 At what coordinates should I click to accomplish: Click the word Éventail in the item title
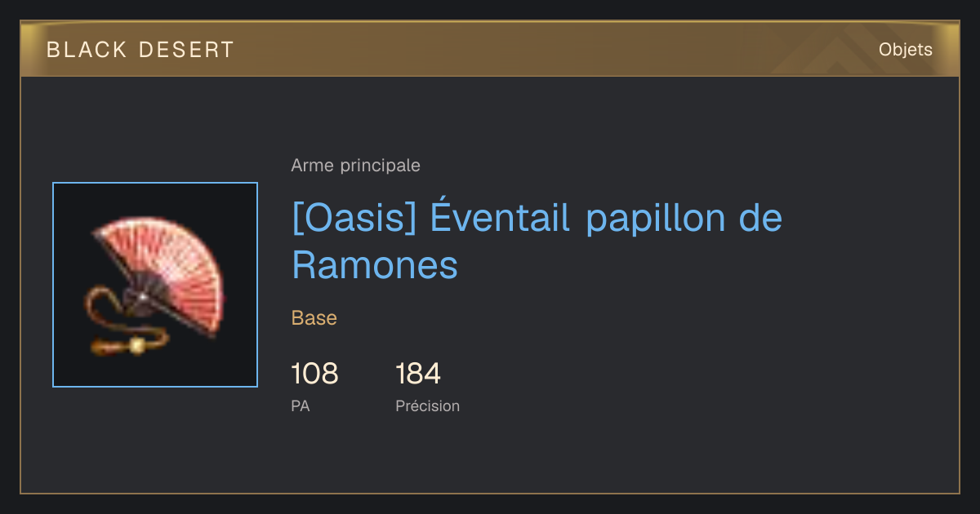click(x=500, y=219)
